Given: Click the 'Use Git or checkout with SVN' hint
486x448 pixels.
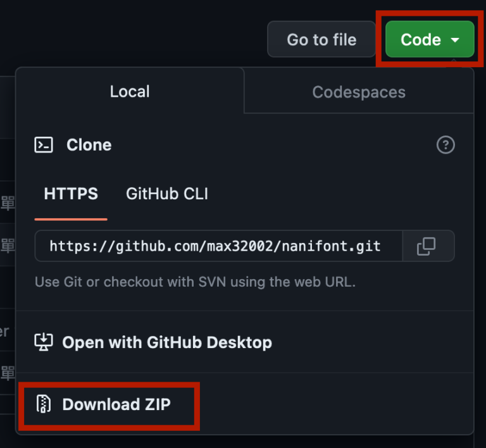Looking at the screenshot, I should (195, 282).
